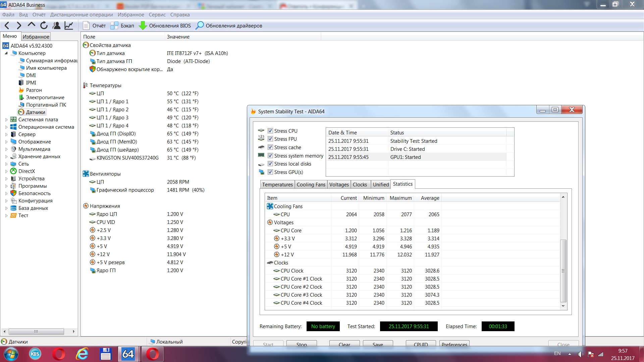This screenshot has height=362, width=644.
Task: Toggle the Stress local disks checkbox
Action: pos(270,164)
